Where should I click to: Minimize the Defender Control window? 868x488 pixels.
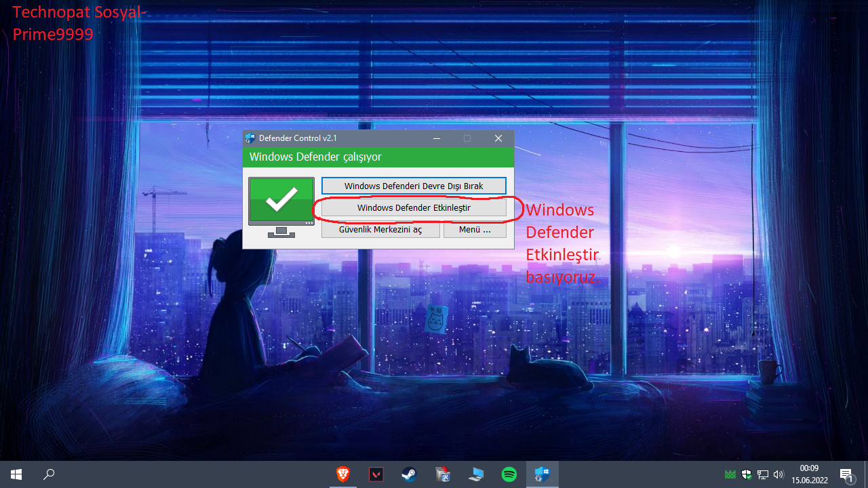436,138
